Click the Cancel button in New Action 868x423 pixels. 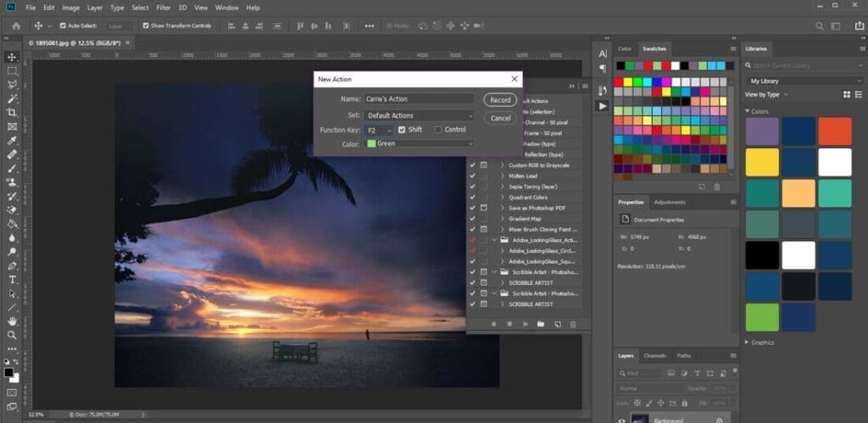(500, 118)
